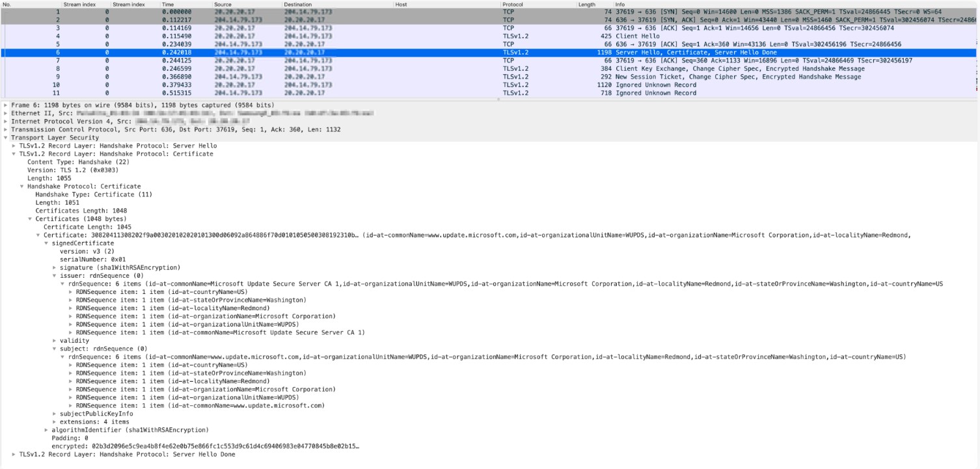This screenshot has width=980, height=469.
Task: Select the Server Hello, Certificate packet row
Action: click(x=489, y=53)
